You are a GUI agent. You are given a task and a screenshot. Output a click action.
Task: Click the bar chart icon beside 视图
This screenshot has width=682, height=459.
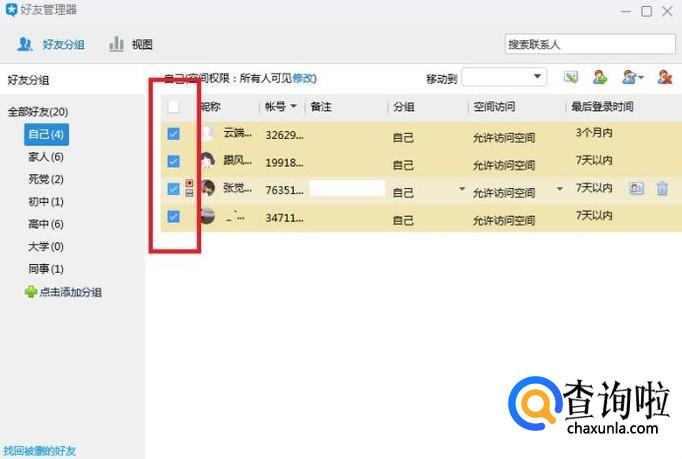coord(116,44)
